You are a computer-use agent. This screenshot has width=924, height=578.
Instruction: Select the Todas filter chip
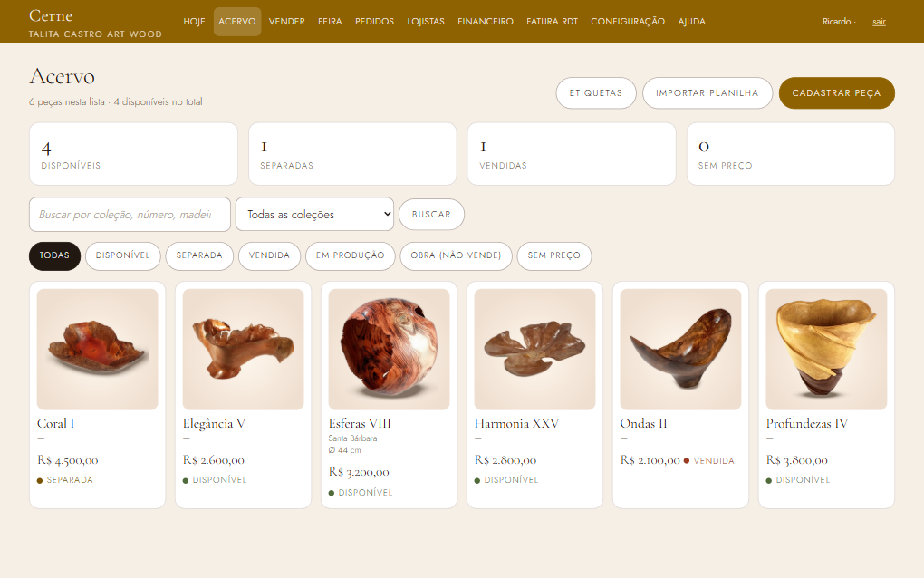click(x=54, y=255)
